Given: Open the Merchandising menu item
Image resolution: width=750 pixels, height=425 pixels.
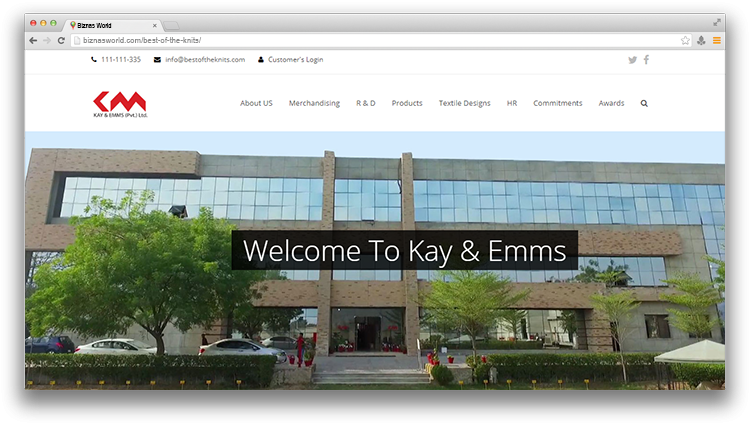Looking at the screenshot, I should (x=314, y=103).
